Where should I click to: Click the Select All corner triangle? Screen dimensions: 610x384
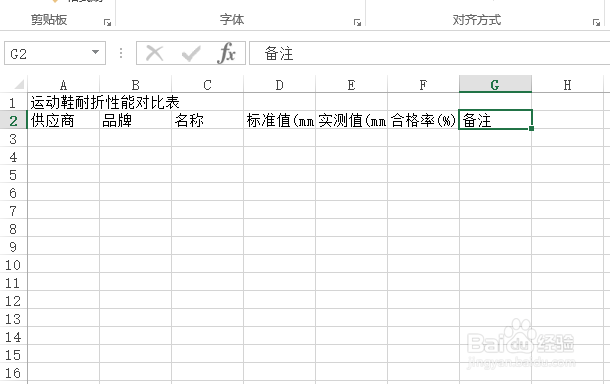coord(19,84)
